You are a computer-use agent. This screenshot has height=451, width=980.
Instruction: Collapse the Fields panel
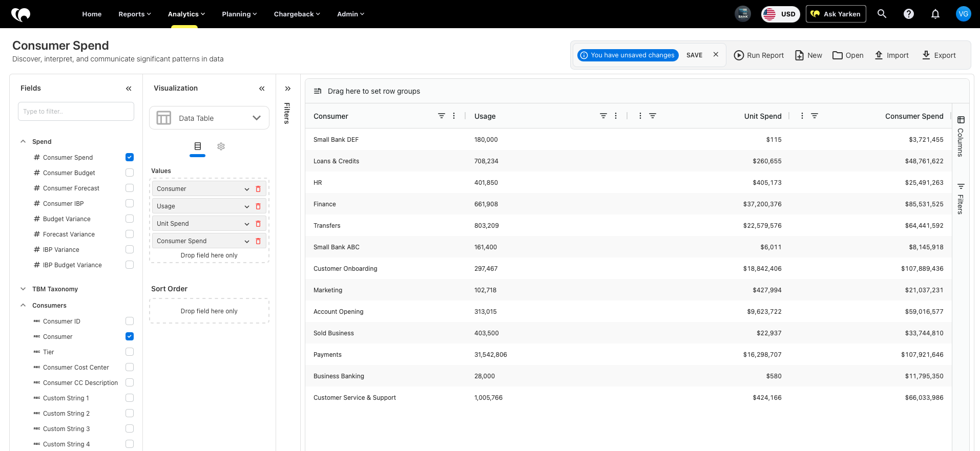pyautogui.click(x=129, y=89)
